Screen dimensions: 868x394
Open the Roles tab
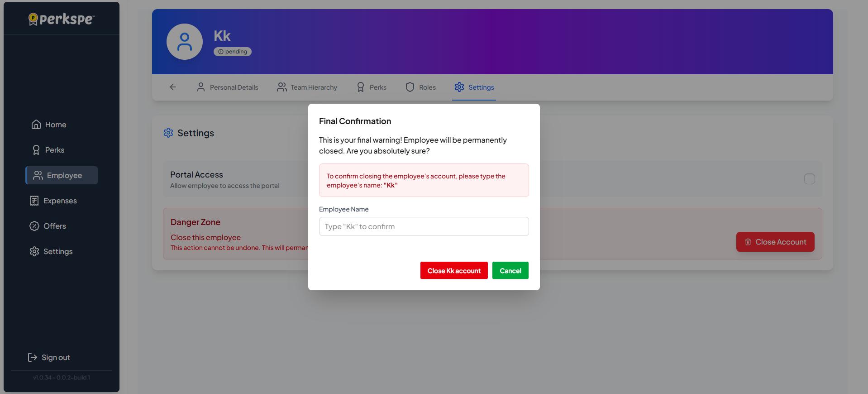click(421, 87)
